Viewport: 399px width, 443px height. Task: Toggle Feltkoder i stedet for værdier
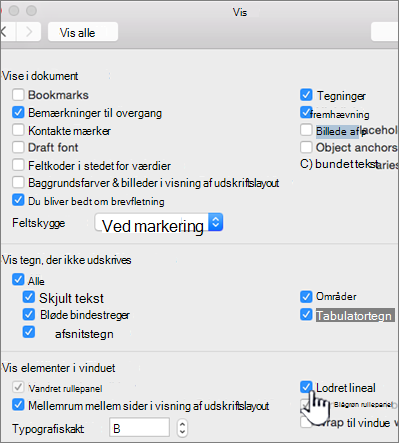click(x=18, y=165)
